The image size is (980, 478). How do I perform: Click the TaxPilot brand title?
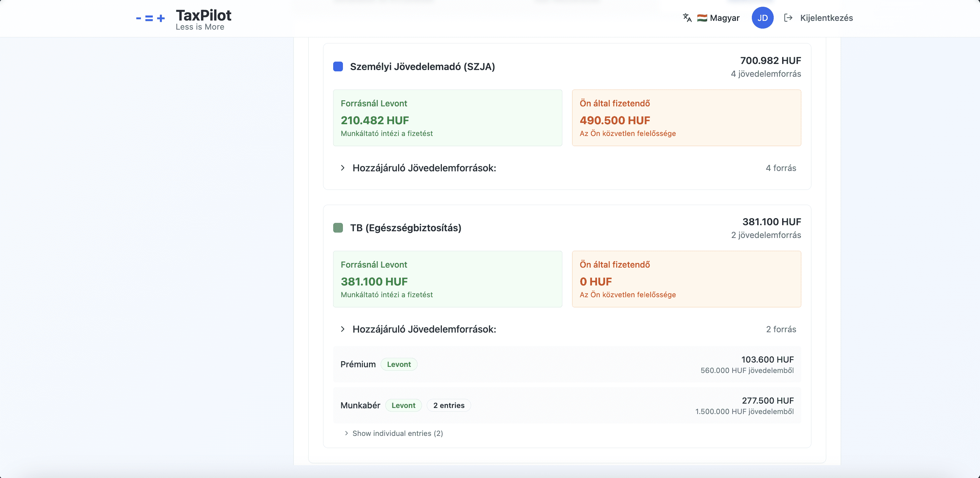coord(204,15)
